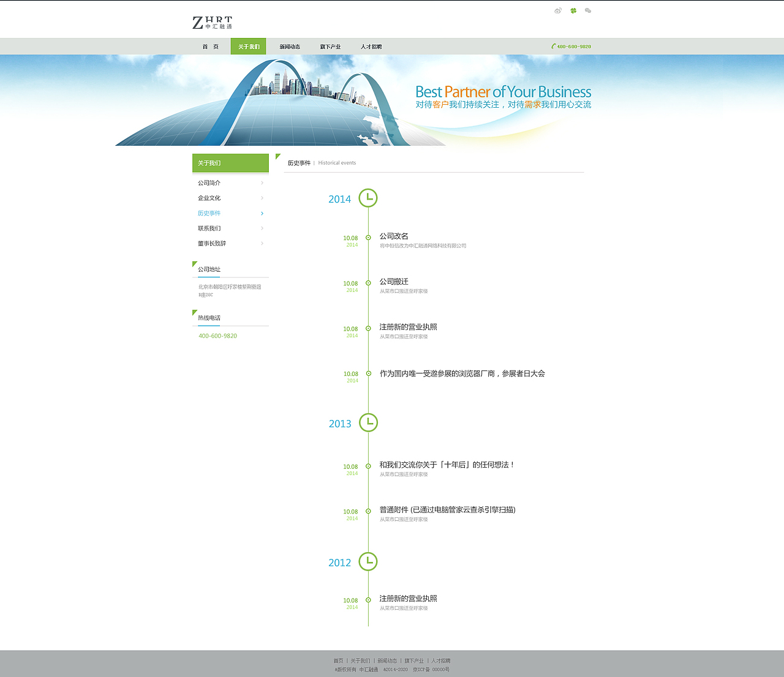Click timeline dot beside 和我们交流你关于 event
The height and width of the screenshot is (677, 784).
pyautogui.click(x=368, y=466)
